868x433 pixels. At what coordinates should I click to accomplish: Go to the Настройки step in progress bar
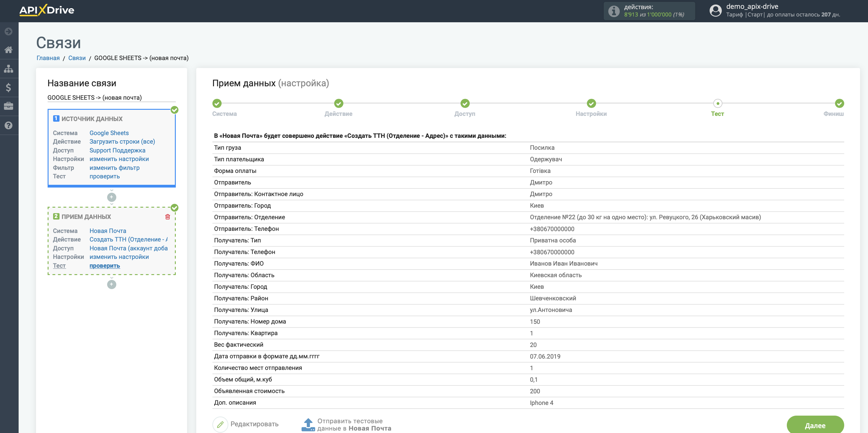click(591, 103)
